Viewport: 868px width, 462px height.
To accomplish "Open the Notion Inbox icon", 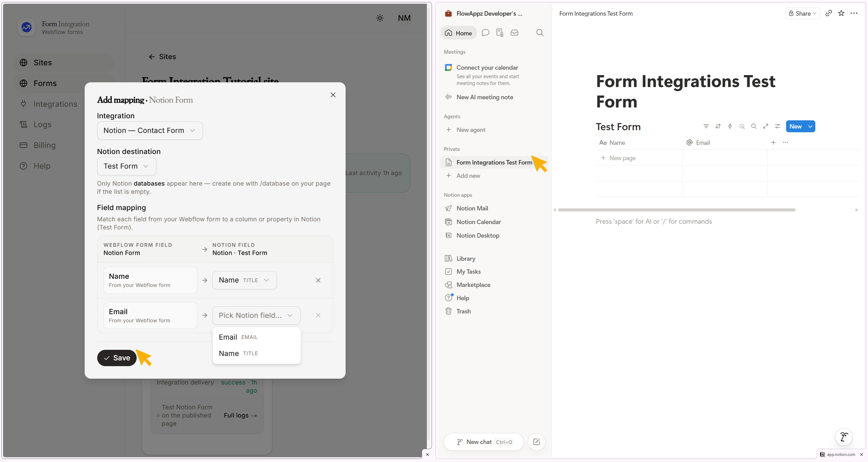I will 515,33.
